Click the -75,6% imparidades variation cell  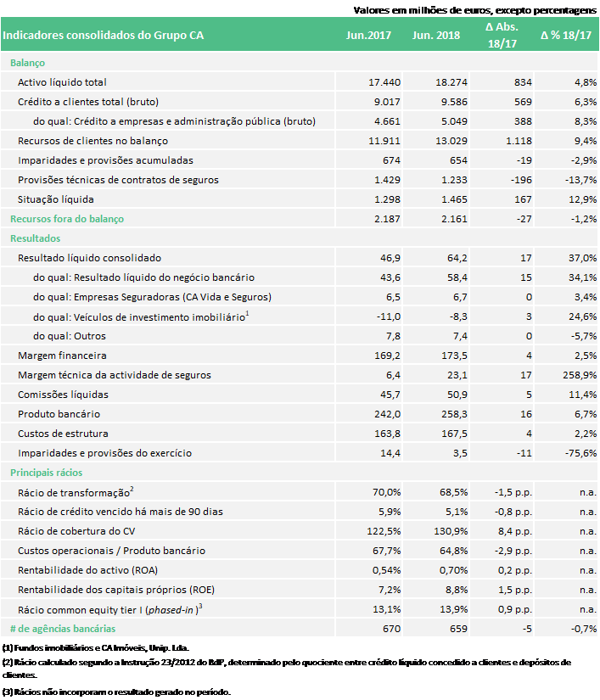point(580,453)
